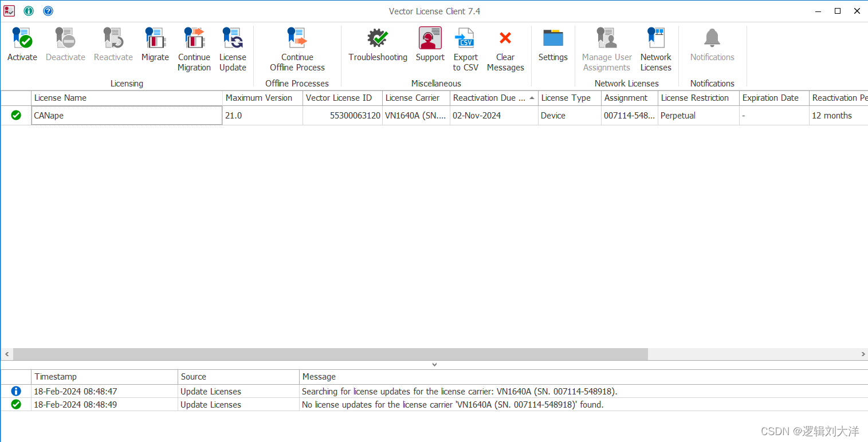Click Update Licenses source in first log row
The width and height of the screenshot is (868, 442).
pyautogui.click(x=211, y=392)
